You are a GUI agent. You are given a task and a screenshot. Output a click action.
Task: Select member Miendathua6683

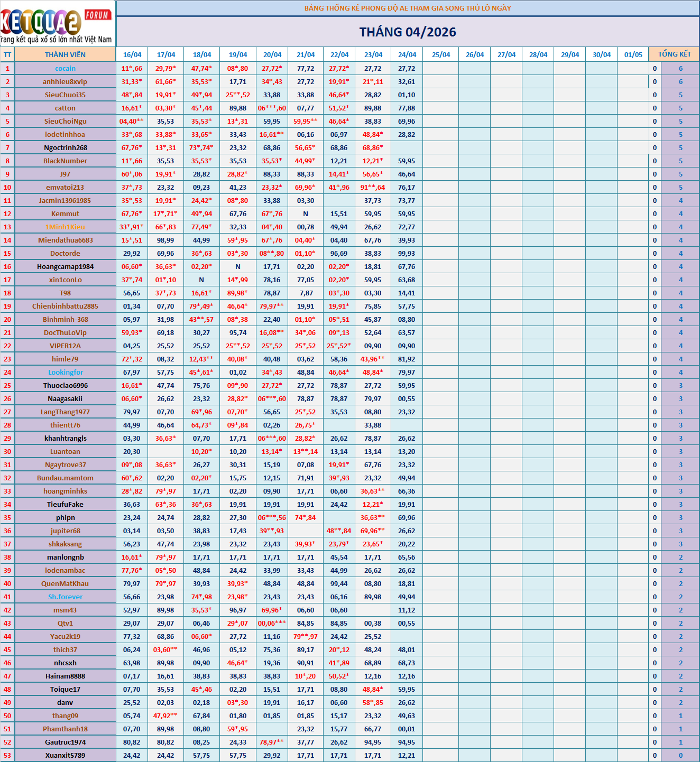point(65,240)
